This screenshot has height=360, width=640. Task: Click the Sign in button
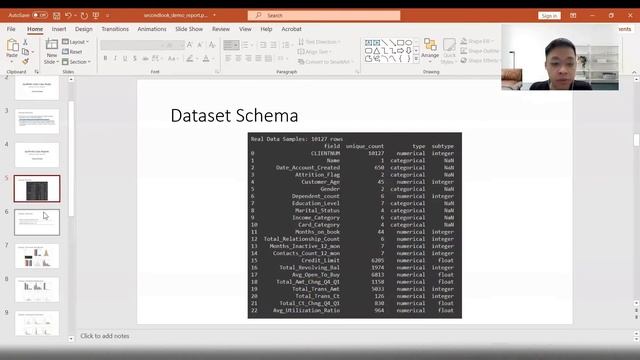point(549,16)
